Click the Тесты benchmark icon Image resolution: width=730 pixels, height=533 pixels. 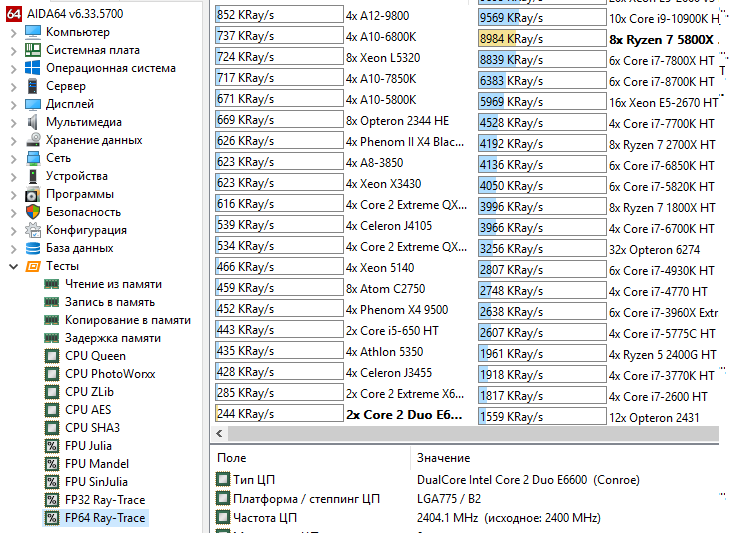pos(33,266)
